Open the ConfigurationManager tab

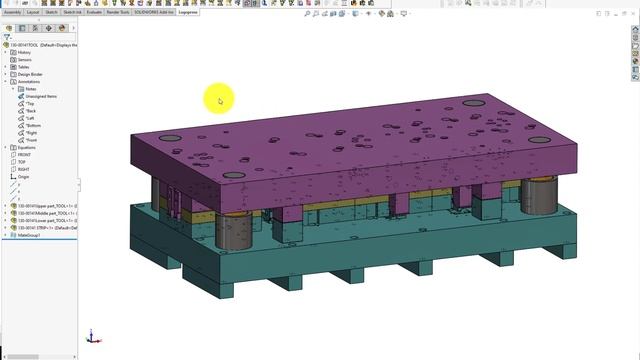[x=35, y=28]
